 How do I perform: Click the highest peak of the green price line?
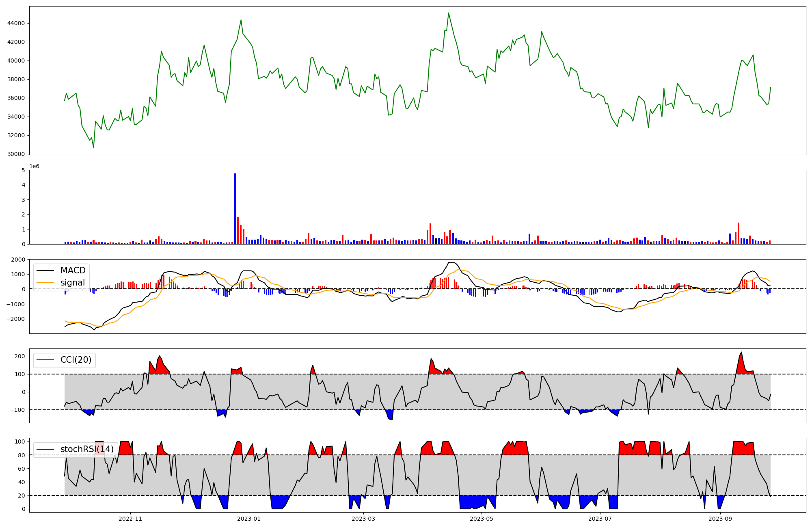448,13
